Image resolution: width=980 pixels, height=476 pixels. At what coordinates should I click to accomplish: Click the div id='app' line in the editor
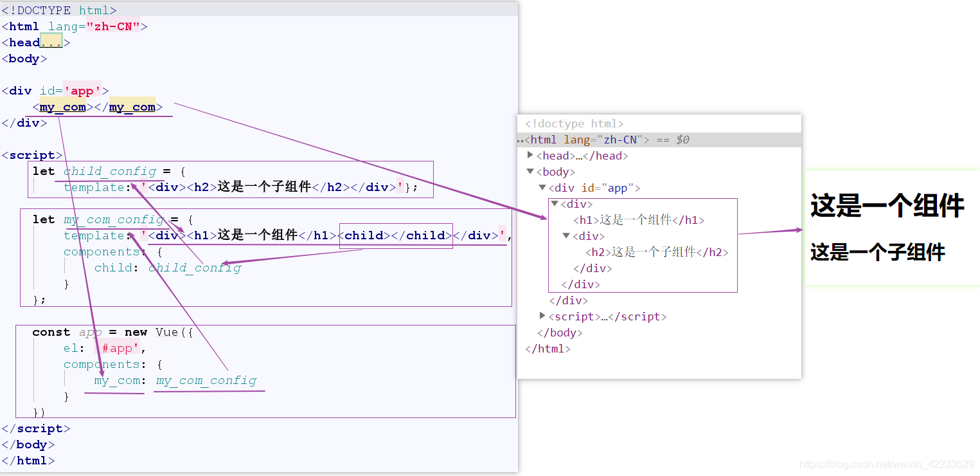pyautogui.click(x=55, y=91)
